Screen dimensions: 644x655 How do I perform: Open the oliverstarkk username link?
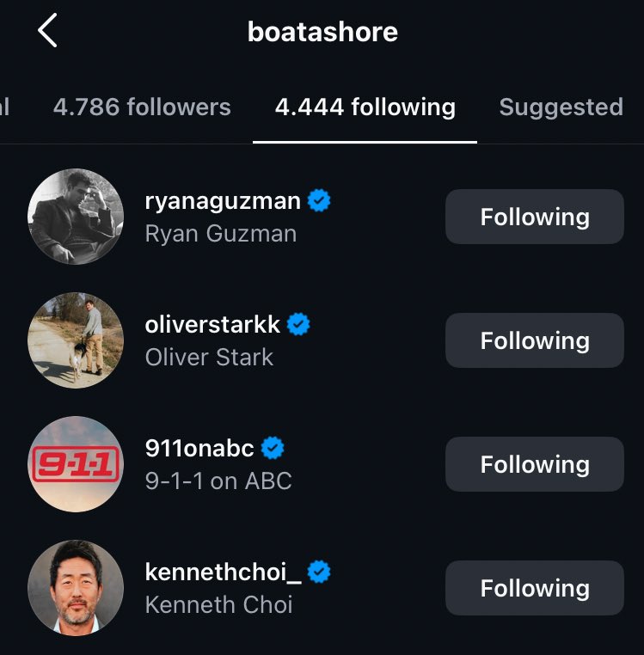pyautogui.click(x=212, y=324)
